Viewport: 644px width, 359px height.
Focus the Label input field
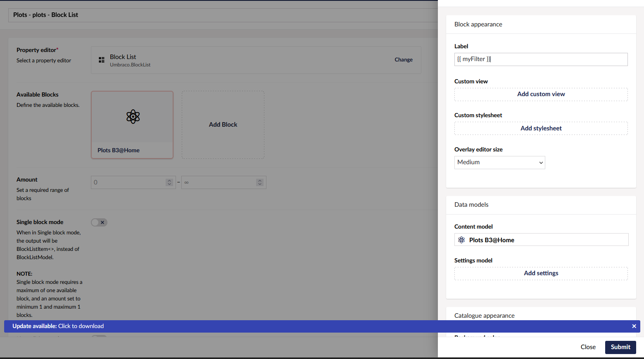point(541,59)
